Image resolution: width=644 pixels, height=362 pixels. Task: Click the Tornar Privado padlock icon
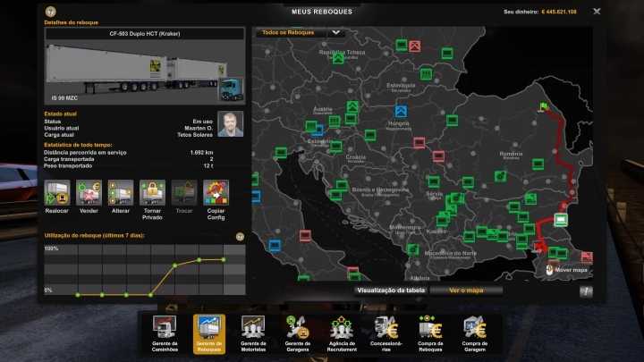(152, 192)
